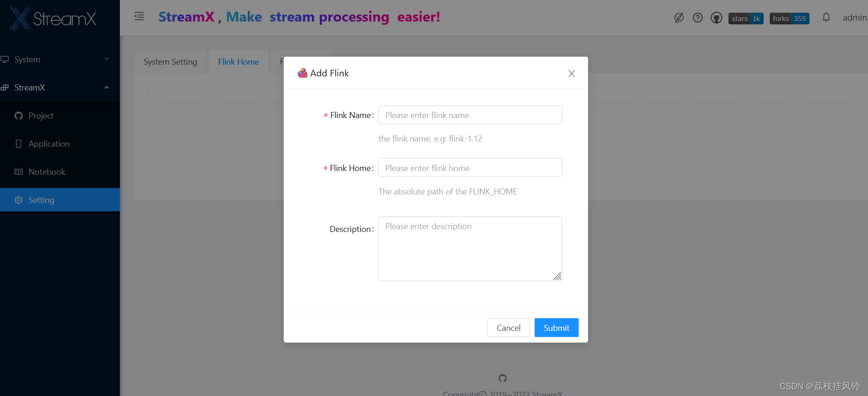Collapse the StreamX menu

click(60, 88)
